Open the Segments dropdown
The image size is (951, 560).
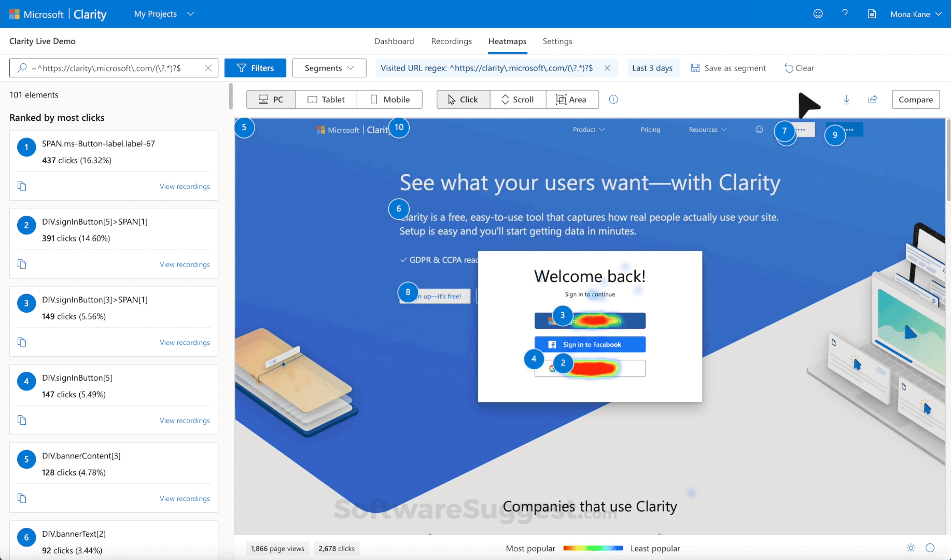tap(329, 67)
